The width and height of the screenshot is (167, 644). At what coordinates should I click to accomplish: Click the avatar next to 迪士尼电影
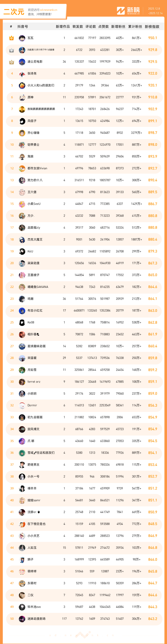pos(22,62)
